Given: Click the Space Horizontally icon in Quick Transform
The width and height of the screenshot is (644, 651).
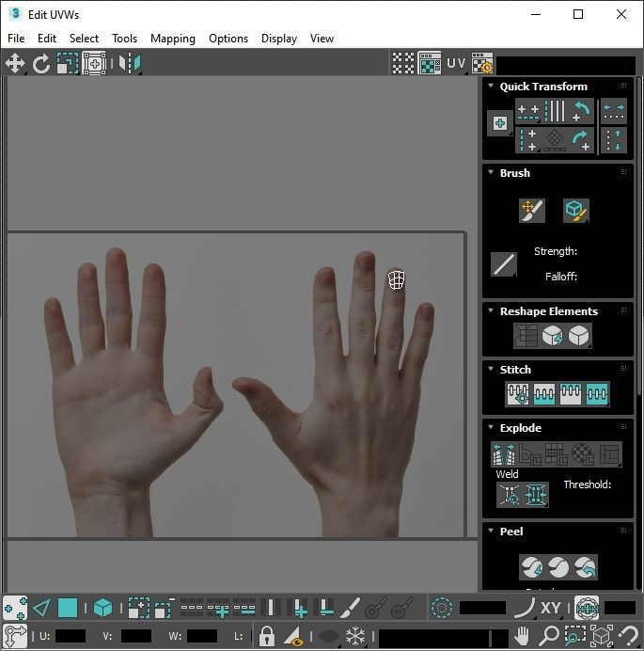Looking at the screenshot, I should point(614,111).
